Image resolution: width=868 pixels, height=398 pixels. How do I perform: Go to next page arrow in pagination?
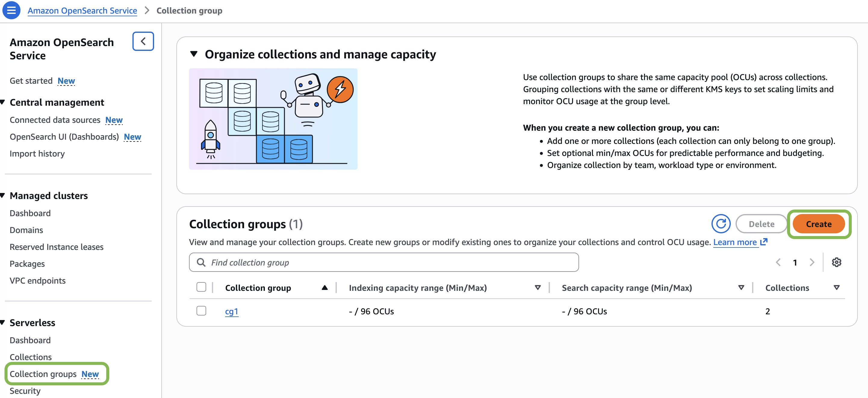pos(812,262)
